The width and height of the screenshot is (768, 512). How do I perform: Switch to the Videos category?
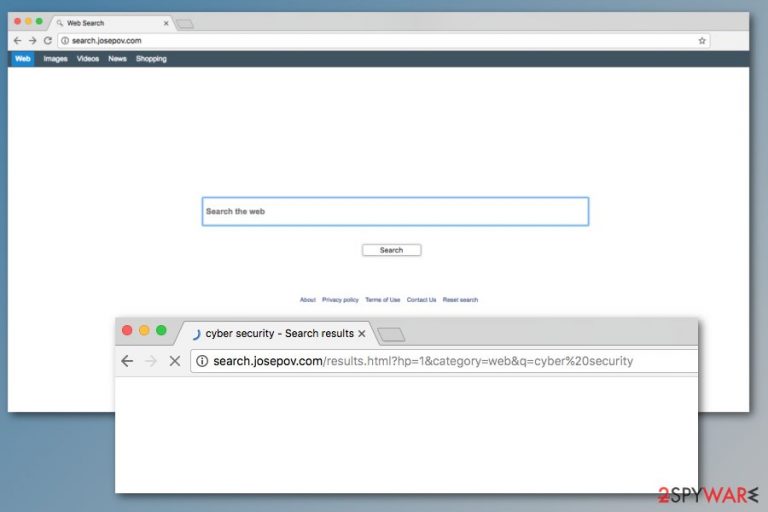click(x=88, y=59)
